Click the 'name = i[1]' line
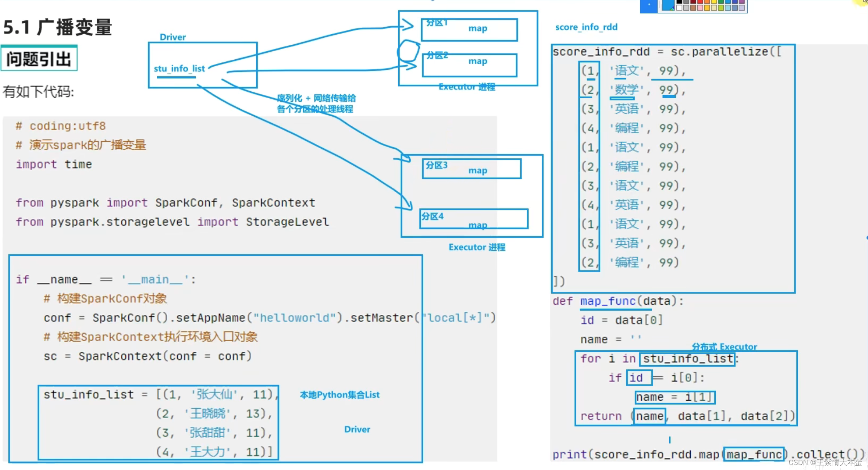 coord(675,397)
